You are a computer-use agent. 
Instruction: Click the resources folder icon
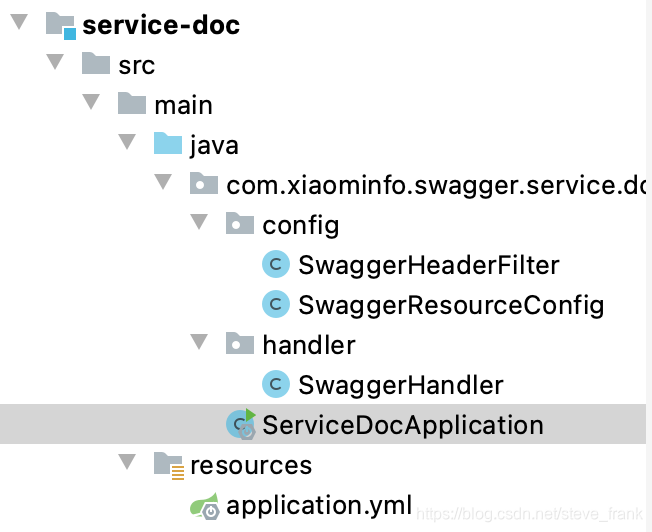pyautogui.click(x=168, y=465)
